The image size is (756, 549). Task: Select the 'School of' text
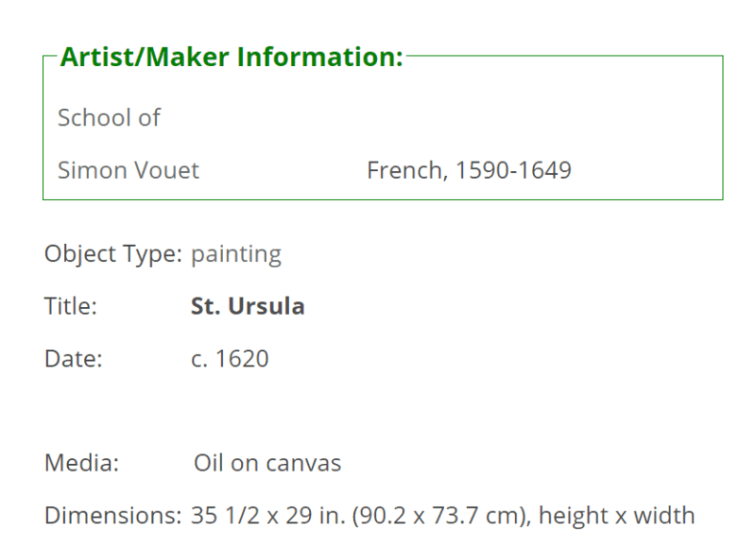click(109, 117)
